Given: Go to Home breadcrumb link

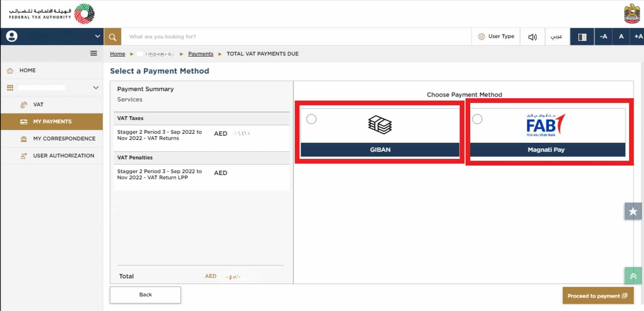Looking at the screenshot, I should tap(117, 54).
